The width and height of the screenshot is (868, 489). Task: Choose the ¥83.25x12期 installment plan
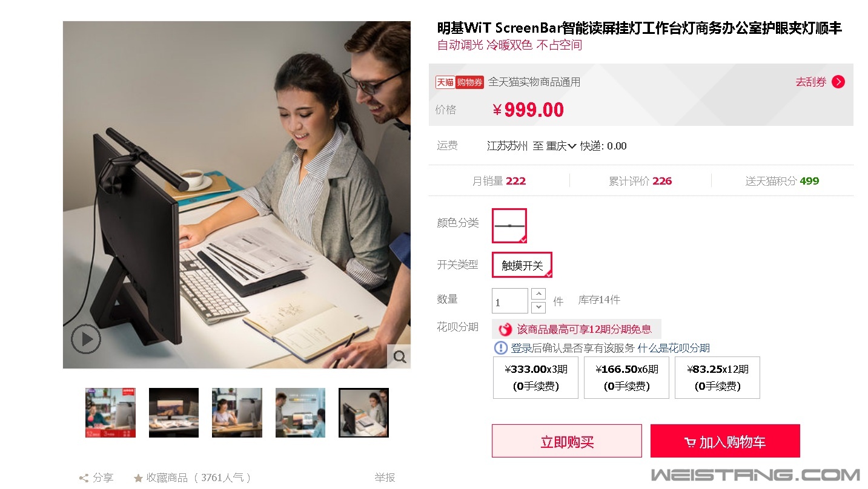point(717,378)
